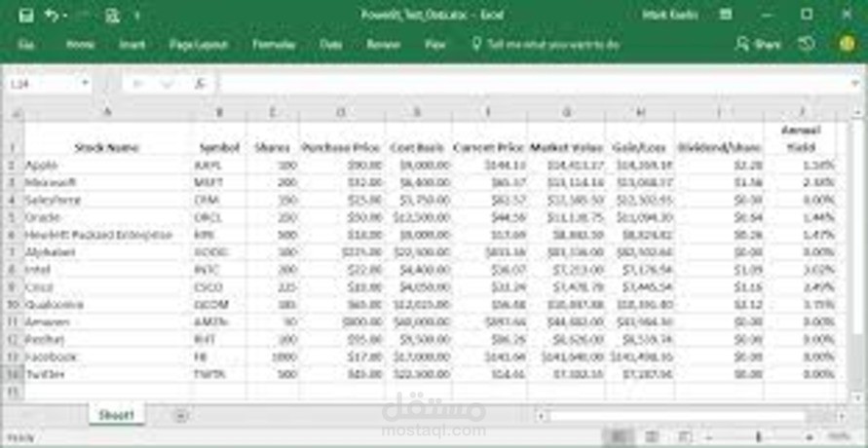Click inside the formula bar input
The height and width of the screenshot is (448, 868).
[x=534, y=84]
